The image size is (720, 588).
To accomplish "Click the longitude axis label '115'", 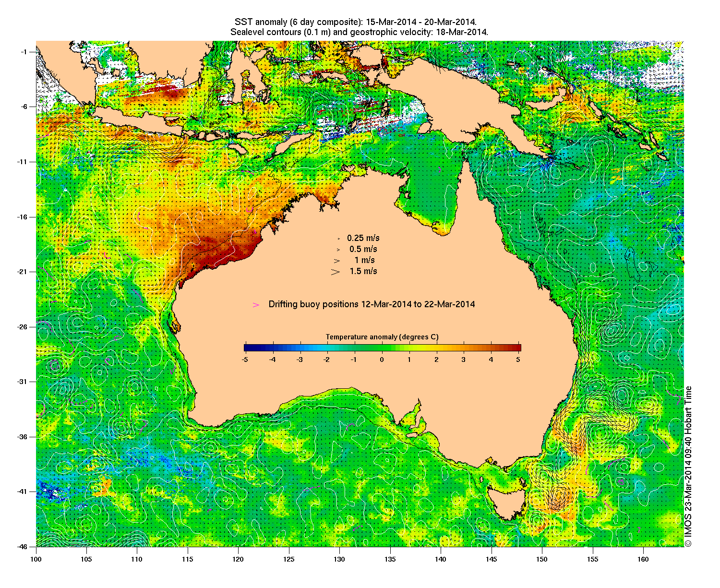I will pyautogui.click(x=188, y=559).
